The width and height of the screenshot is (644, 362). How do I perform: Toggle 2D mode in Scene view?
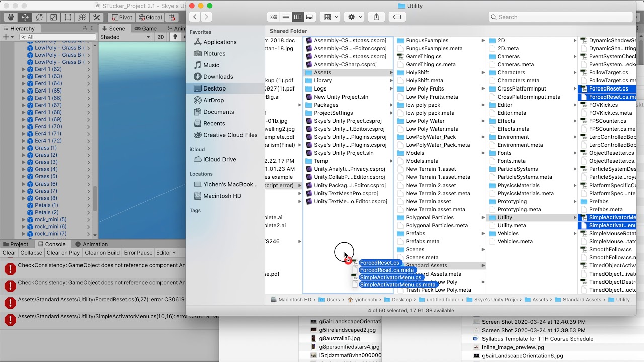pyautogui.click(x=161, y=37)
